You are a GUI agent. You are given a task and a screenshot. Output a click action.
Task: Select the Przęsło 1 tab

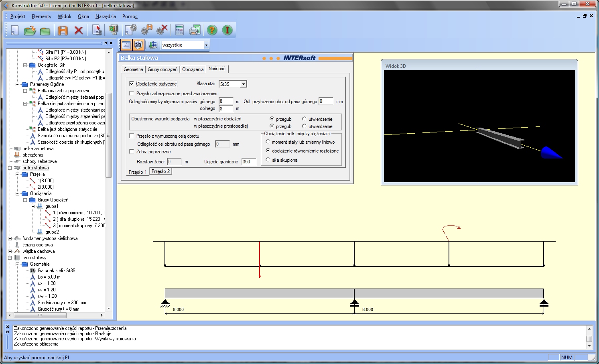pyautogui.click(x=138, y=172)
